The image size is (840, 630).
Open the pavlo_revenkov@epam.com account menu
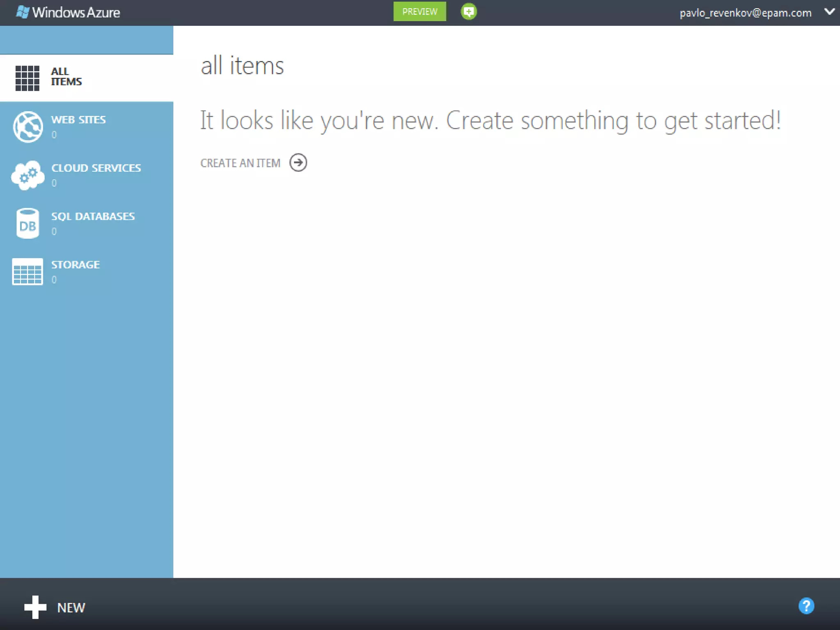[745, 13]
